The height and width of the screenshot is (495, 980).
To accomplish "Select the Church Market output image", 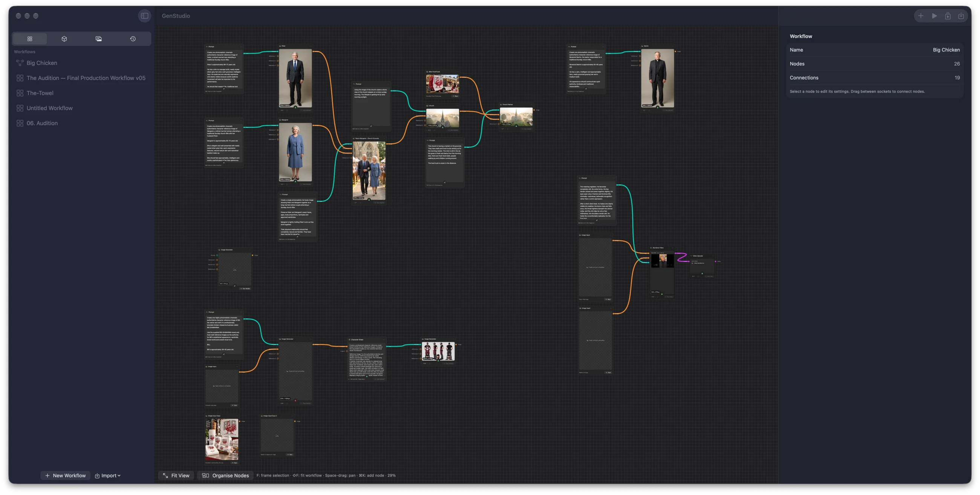I will 516,117.
